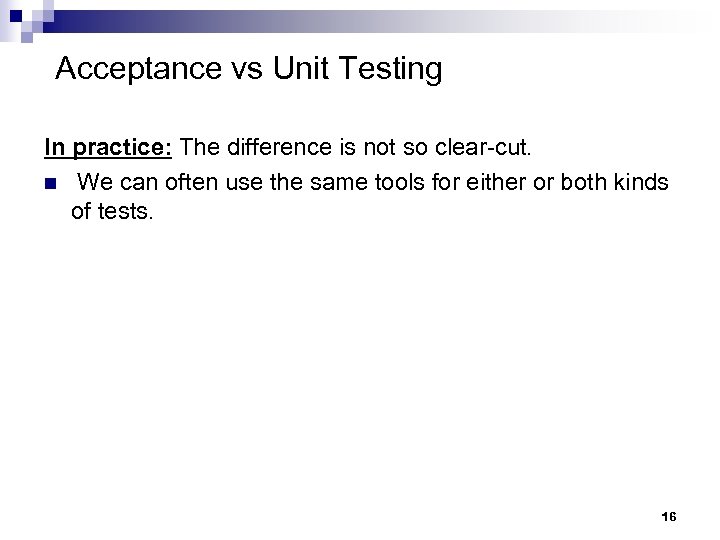Click the word "We" after the bullet
This screenshot has width=720, height=540.
click(94, 182)
